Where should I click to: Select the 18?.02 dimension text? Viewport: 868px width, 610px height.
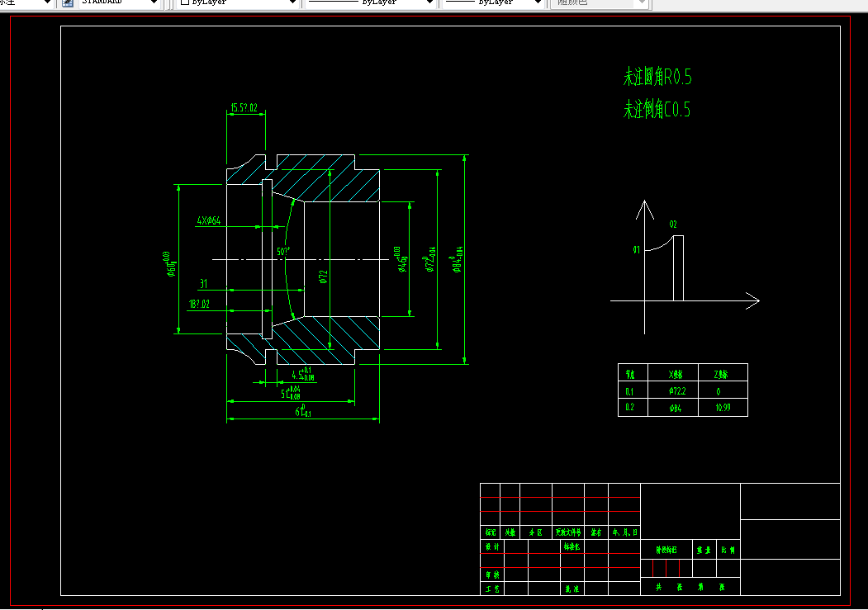pos(199,304)
